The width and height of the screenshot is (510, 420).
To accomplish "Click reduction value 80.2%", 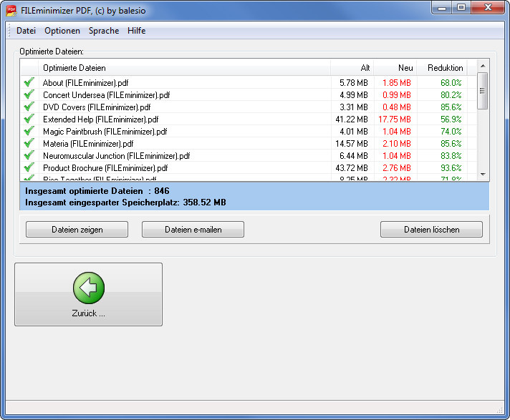I will point(451,95).
